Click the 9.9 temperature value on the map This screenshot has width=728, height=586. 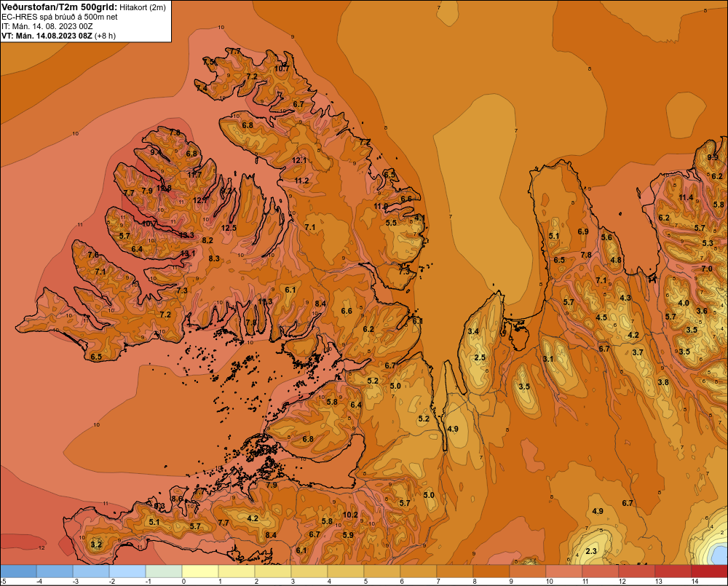coord(713,157)
